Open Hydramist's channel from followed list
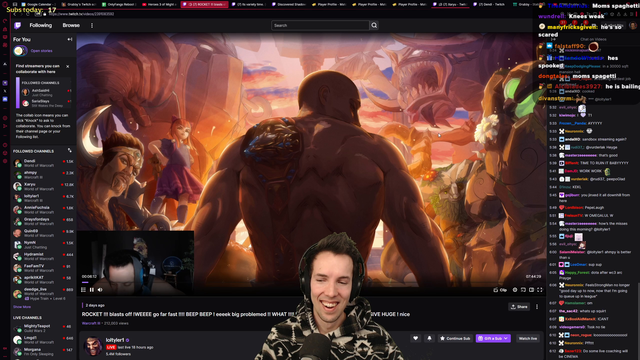 [43, 256]
